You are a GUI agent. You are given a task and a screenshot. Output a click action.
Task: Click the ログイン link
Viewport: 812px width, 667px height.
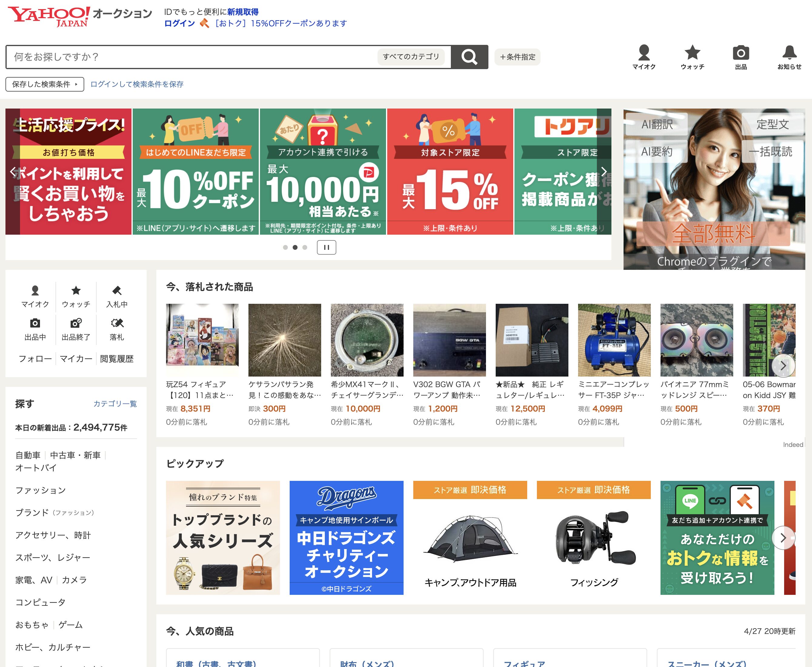pyautogui.click(x=179, y=23)
